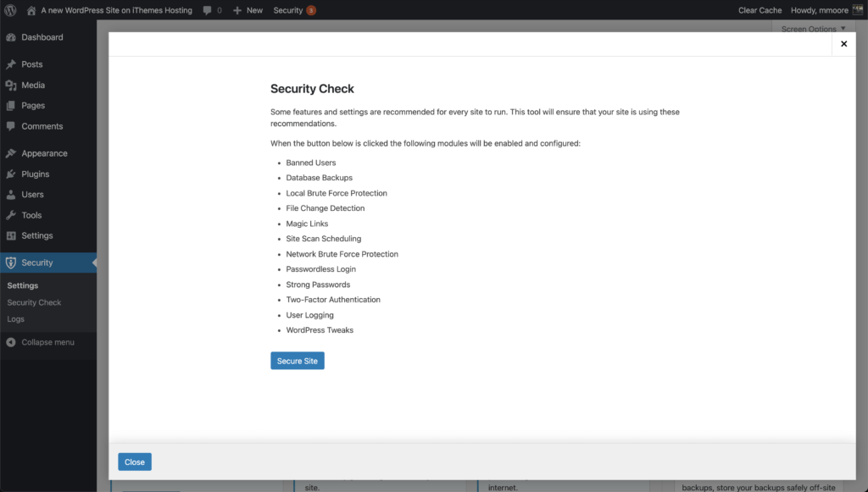Select the Security menu item in sidebar

(48, 263)
